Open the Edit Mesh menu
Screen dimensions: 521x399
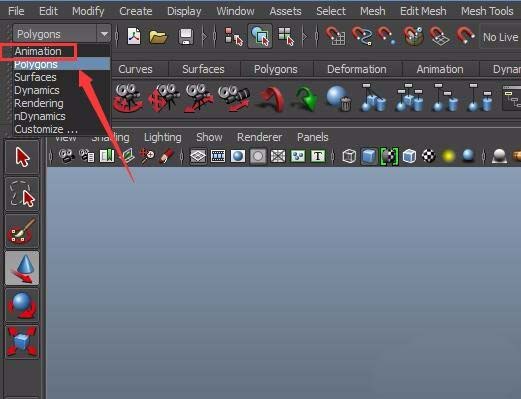[423, 11]
